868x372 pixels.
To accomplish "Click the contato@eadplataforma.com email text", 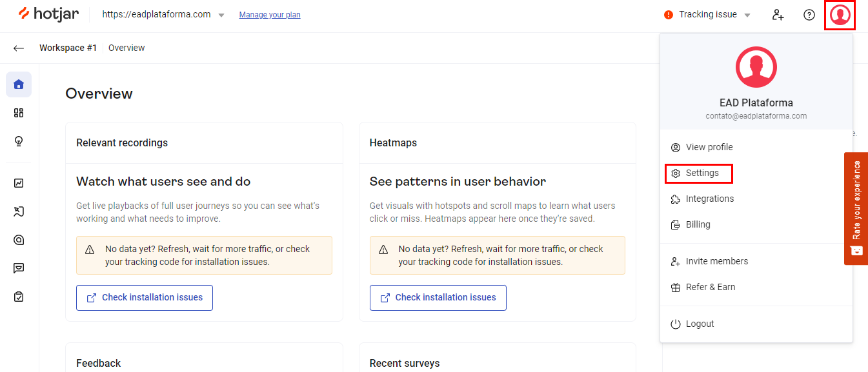I will tap(756, 116).
